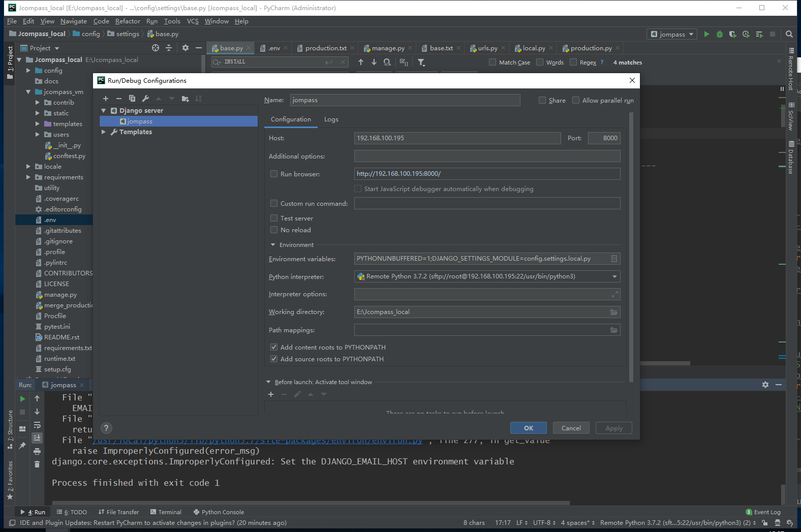Check Custom run command option
The height and width of the screenshot is (532, 801).
coord(274,203)
